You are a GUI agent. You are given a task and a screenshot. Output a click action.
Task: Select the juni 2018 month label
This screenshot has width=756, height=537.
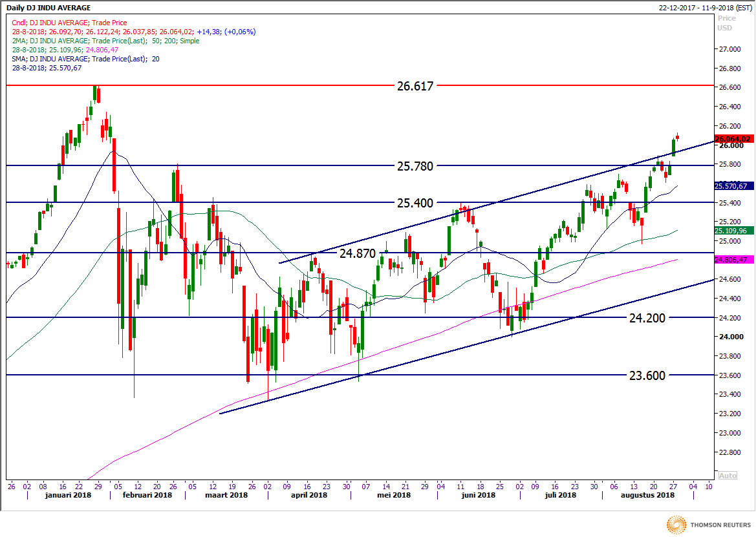pos(479,495)
